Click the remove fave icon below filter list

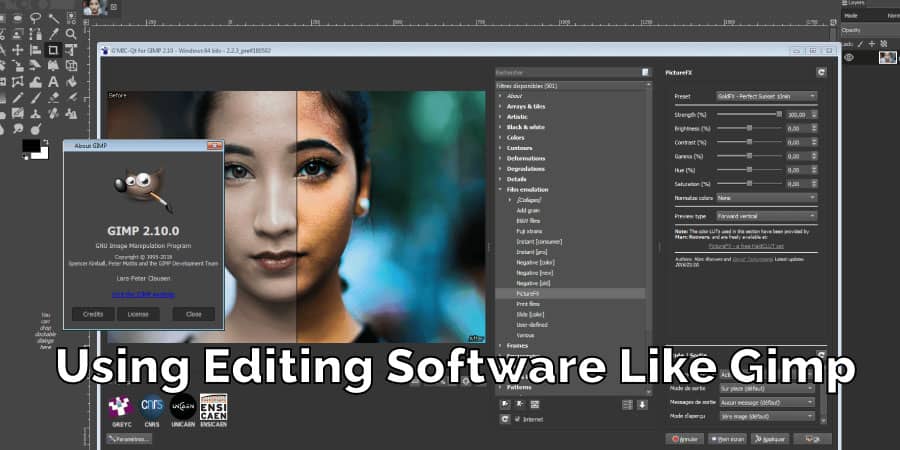[x=519, y=405]
